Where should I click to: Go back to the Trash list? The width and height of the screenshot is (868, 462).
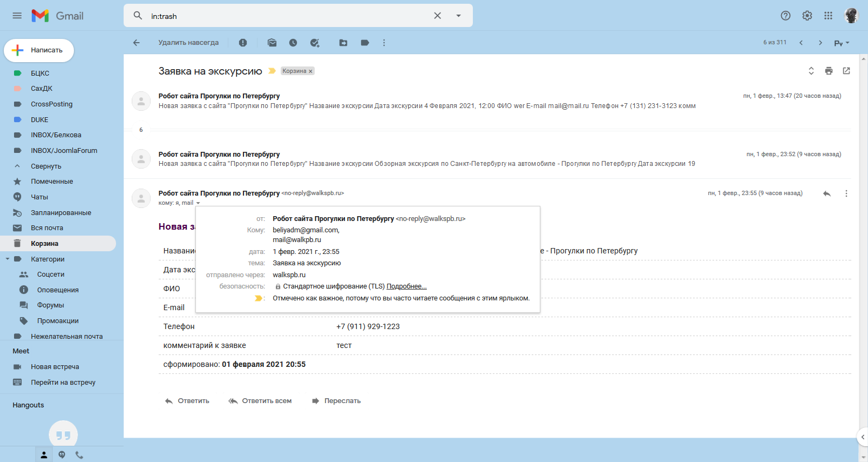(x=137, y=43)
